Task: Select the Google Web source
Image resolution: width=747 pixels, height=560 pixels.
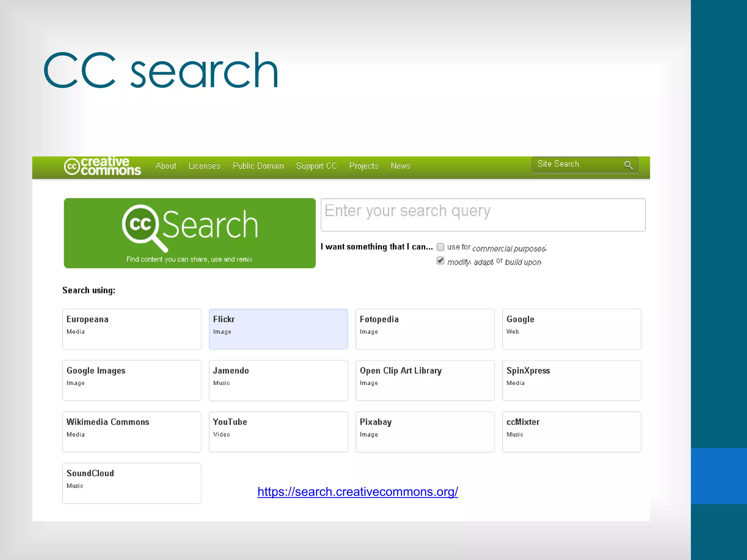Action: coord(572,329)
